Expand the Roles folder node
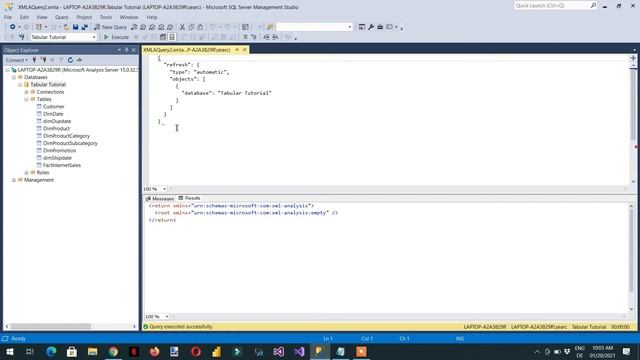The width and height of the screenshot is (640, 360). point(27,173)
